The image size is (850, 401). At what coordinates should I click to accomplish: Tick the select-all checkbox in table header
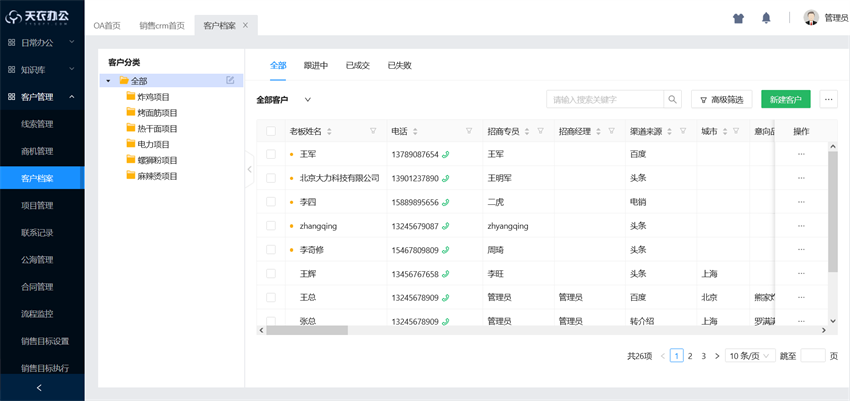271,131
